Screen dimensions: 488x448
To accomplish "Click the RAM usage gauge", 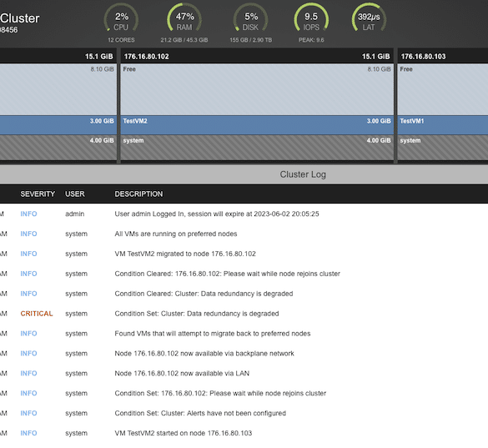I will click(x=184, y=18).
